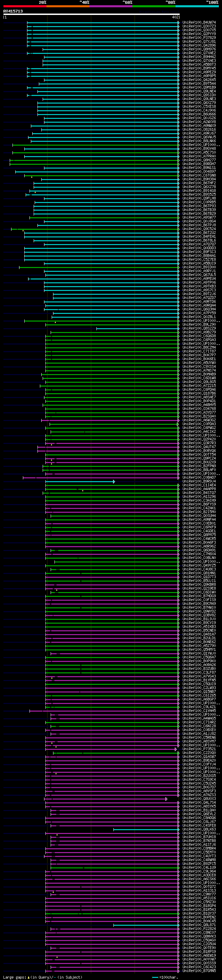Select hit UniRef100_A9RJ67

(199, 133)
